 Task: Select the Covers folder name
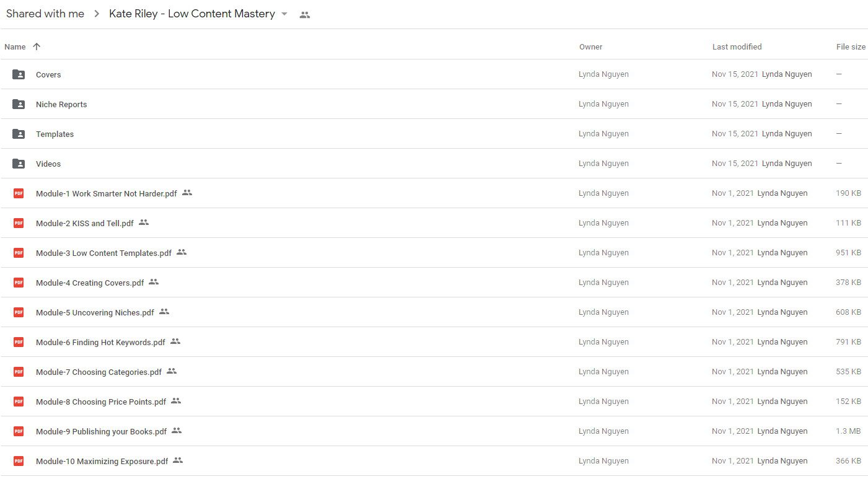(x=48, y=75)
